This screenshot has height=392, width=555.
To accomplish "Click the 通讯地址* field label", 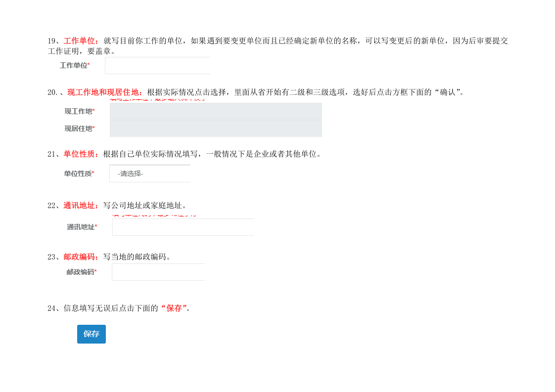I will coord(82,227).
